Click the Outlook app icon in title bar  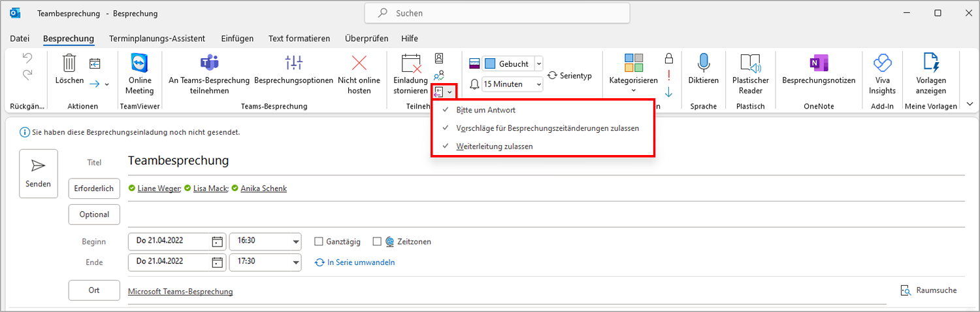15,13
